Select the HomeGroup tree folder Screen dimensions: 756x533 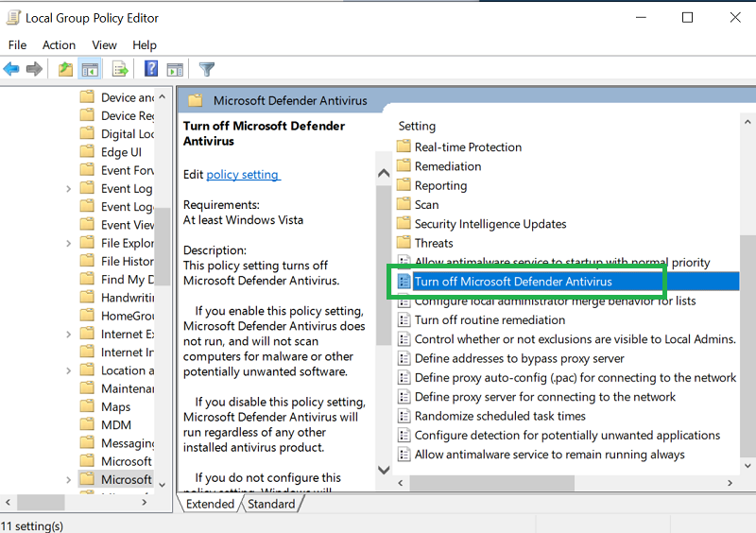coord(115,316)
